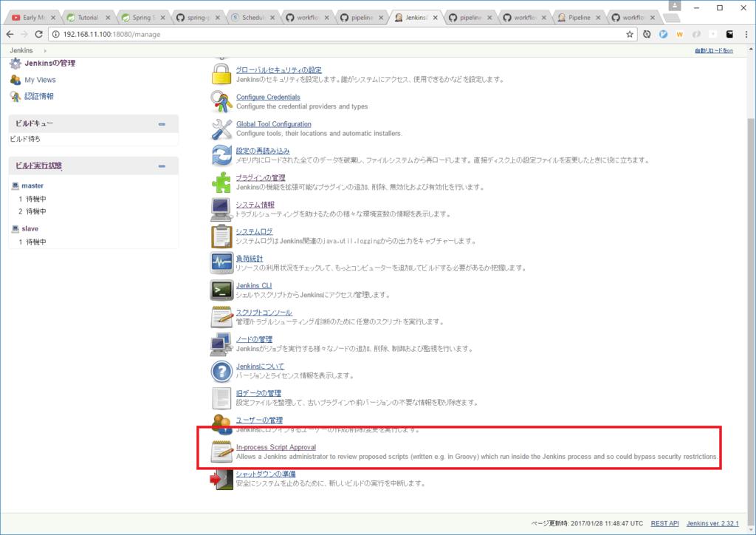Open the ユーザーの管理 link

coord(259,420)
